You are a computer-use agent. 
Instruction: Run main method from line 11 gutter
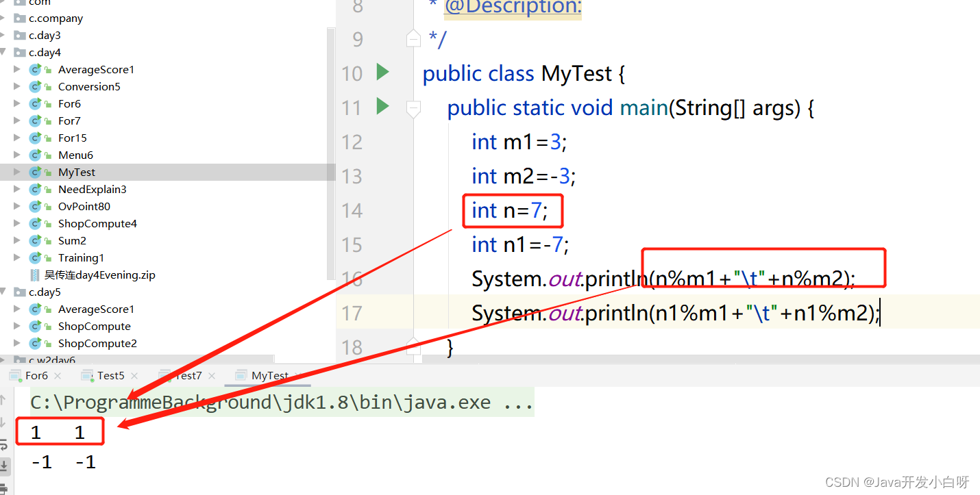pos(383,106)
